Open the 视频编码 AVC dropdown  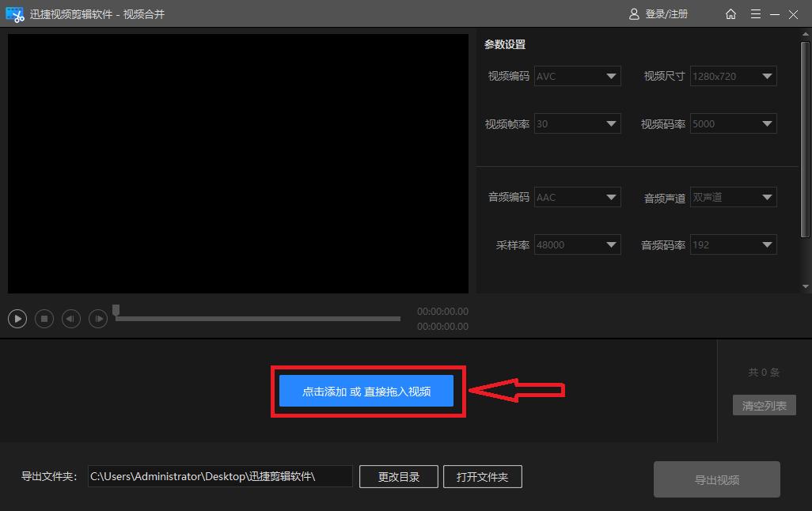coord(577,76)
